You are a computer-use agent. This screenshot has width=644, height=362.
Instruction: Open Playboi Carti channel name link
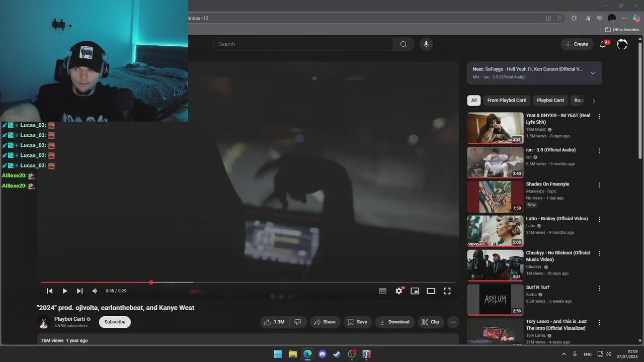pos(69,319)
